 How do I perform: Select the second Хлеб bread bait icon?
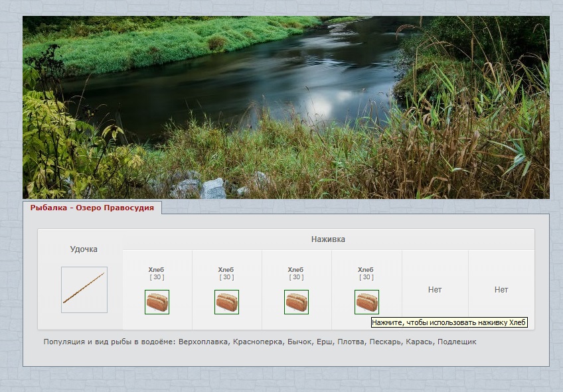tap(226, 302)
